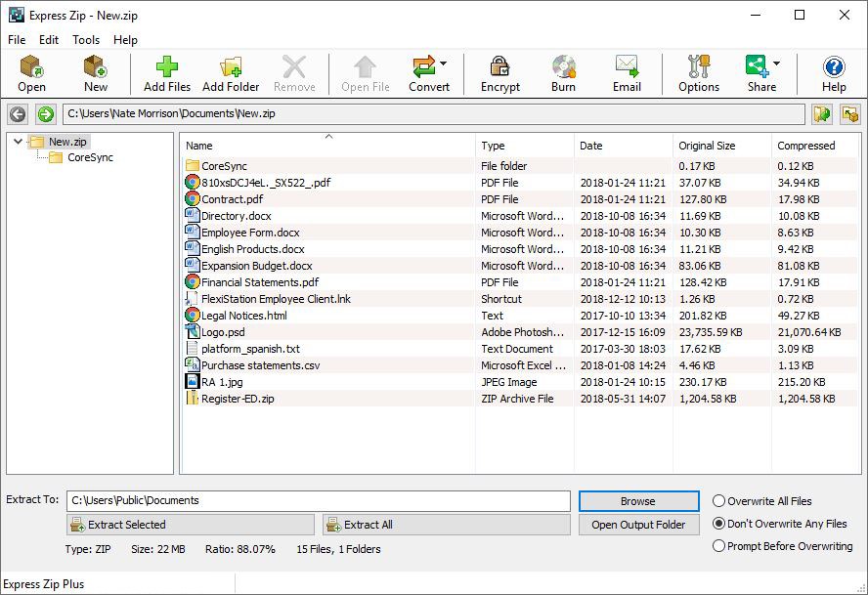Click the green forward arrow icon
Screen dimensions: 868x595
pos(45,114)
